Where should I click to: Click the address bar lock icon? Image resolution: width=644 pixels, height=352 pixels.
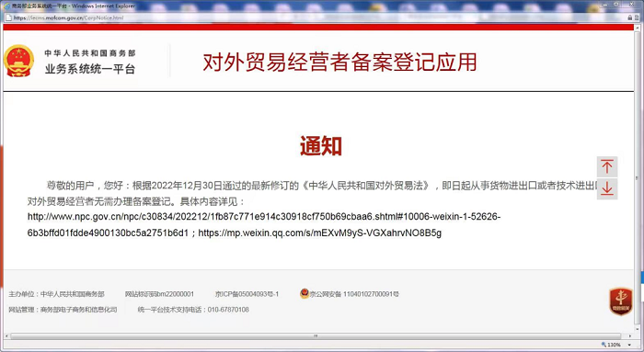[629, 17]
